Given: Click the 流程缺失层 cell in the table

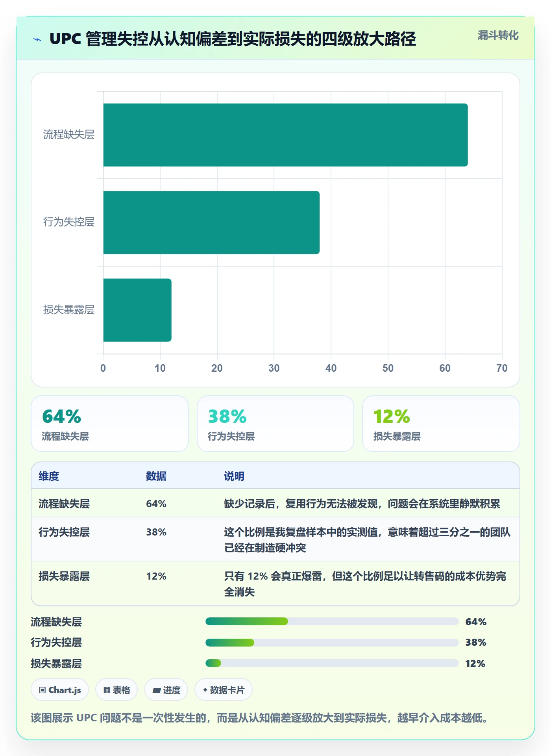Looking at the screenshot, I should click(x=64, y=504).
